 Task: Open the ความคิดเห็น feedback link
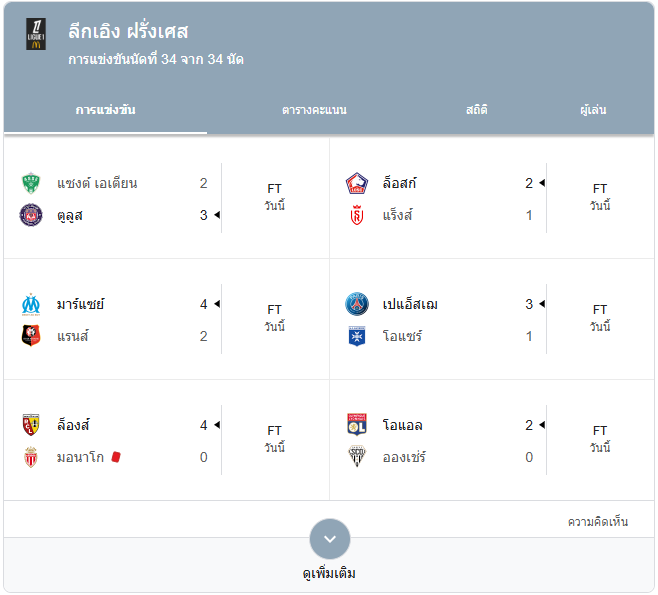[598, 522]
